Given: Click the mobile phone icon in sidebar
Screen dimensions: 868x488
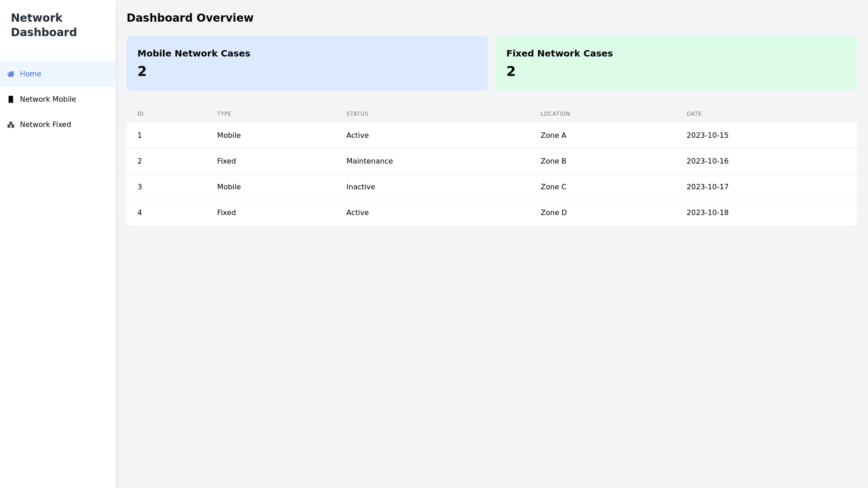Looking at the screenshot, I should 11,99.
